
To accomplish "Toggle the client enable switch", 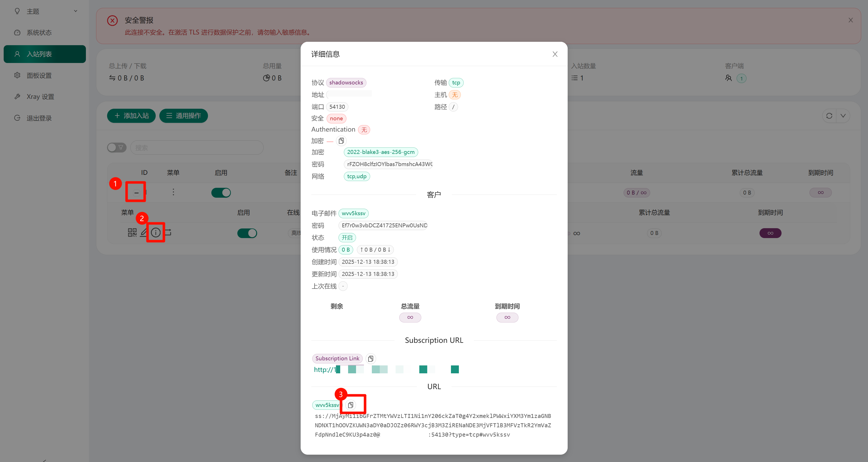I will (x=247, y=233).
